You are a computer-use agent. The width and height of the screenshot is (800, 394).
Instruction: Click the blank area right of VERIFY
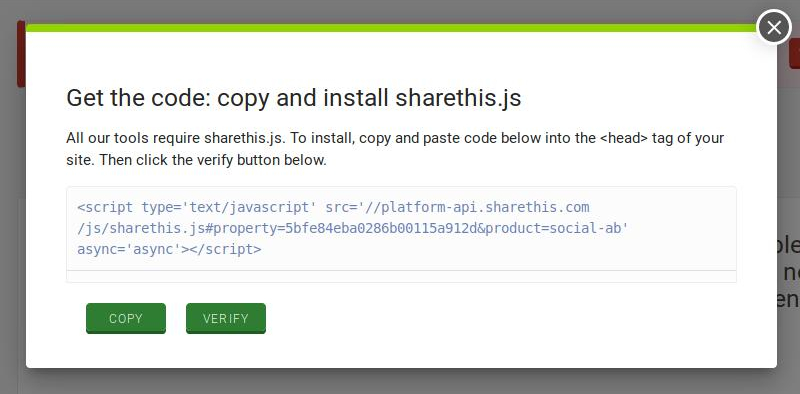click(500, 318)
